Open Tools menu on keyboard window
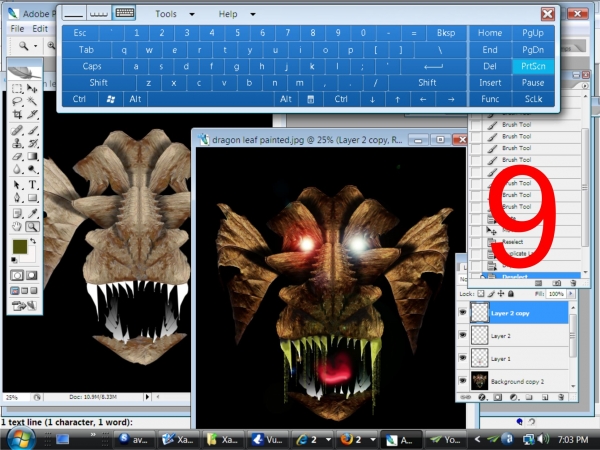The width and height of the screenshot is (600, 450). tap(166, 14)
